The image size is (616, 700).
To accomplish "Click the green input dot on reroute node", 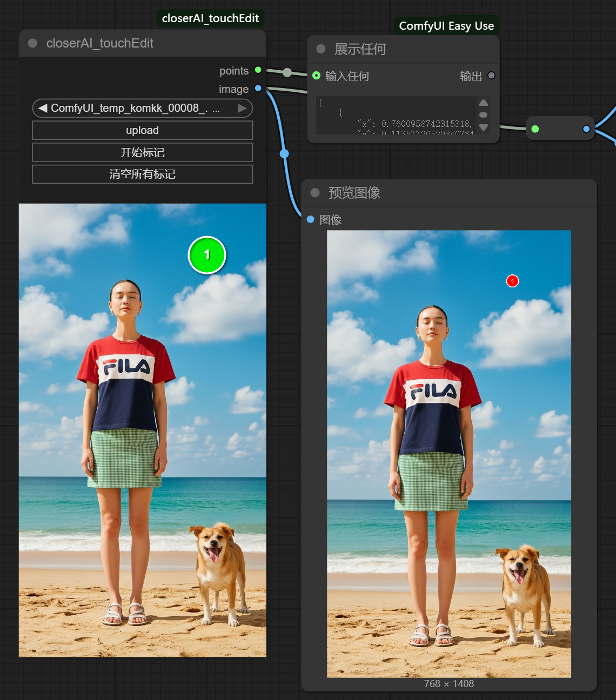I will (x=535, y=129).
